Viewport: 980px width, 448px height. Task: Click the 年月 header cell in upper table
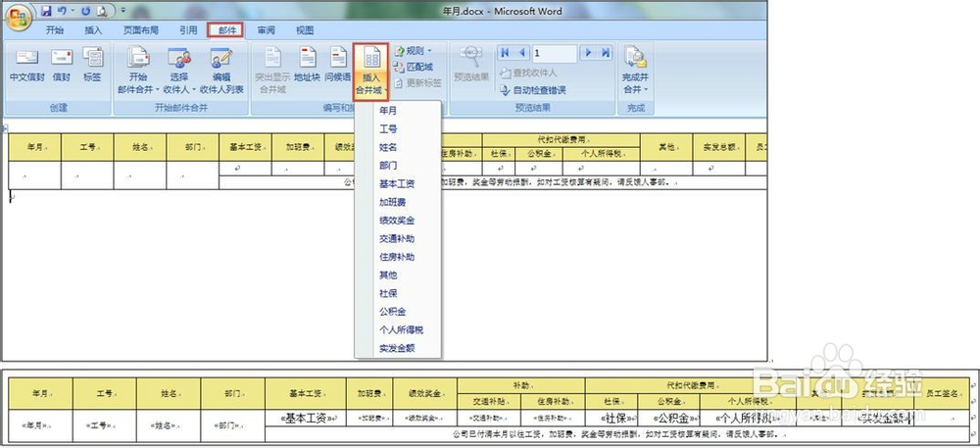(34, 147)
